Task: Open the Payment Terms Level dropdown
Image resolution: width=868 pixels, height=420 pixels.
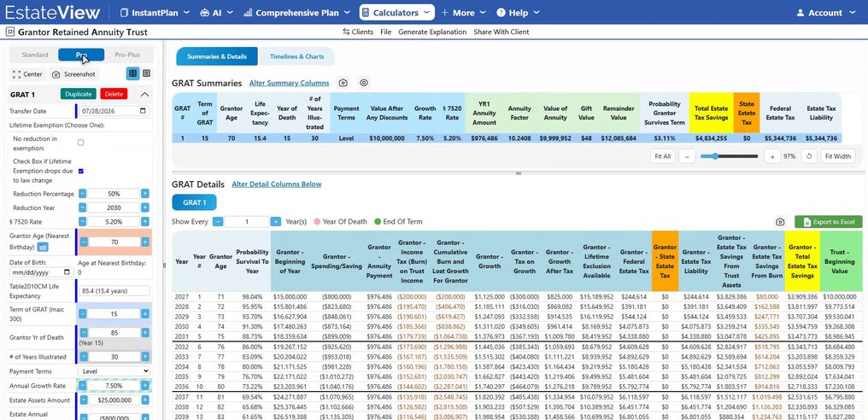Action: [x=114, y=371]
